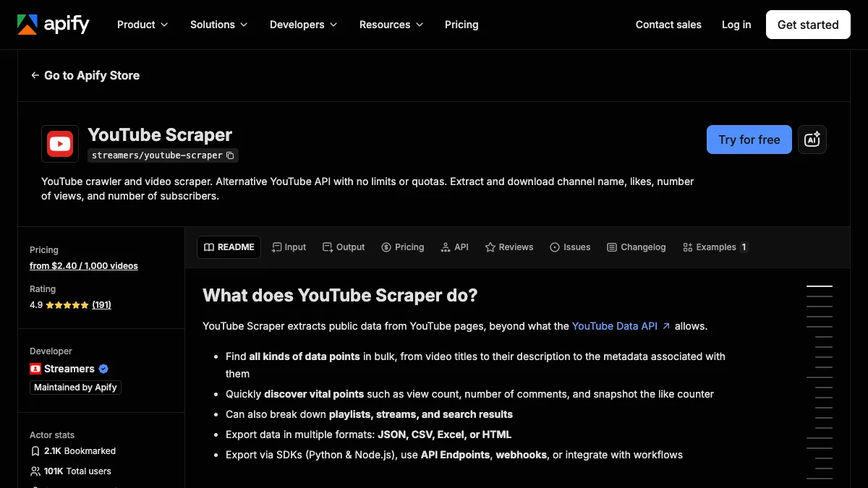Click the bold text playlists, streams, and search results
Screen dimensions: 868x488
pos(421,414)
